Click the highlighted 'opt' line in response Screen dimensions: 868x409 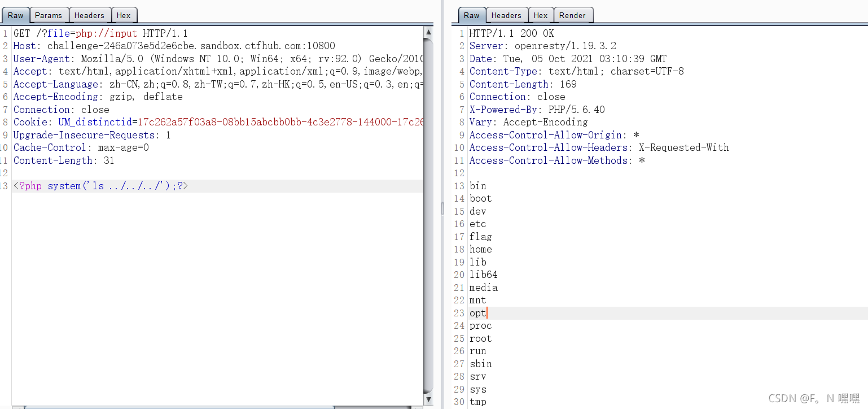477,313
